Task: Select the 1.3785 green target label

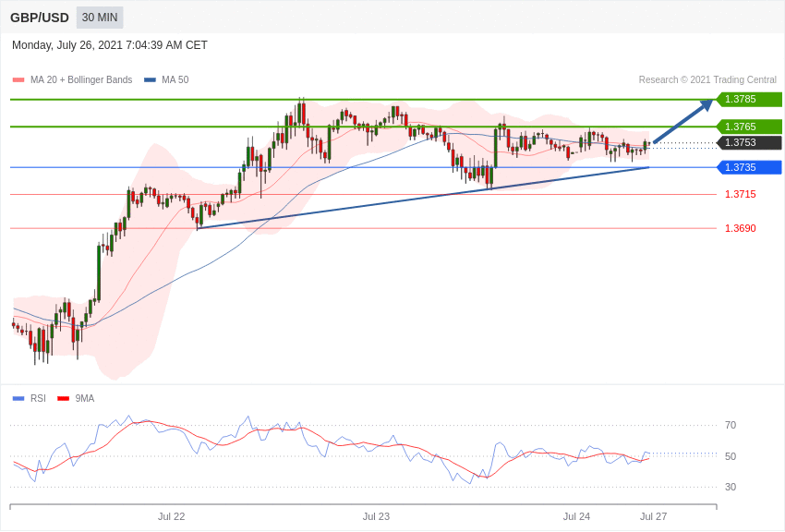Action: (x=749, y=99)
